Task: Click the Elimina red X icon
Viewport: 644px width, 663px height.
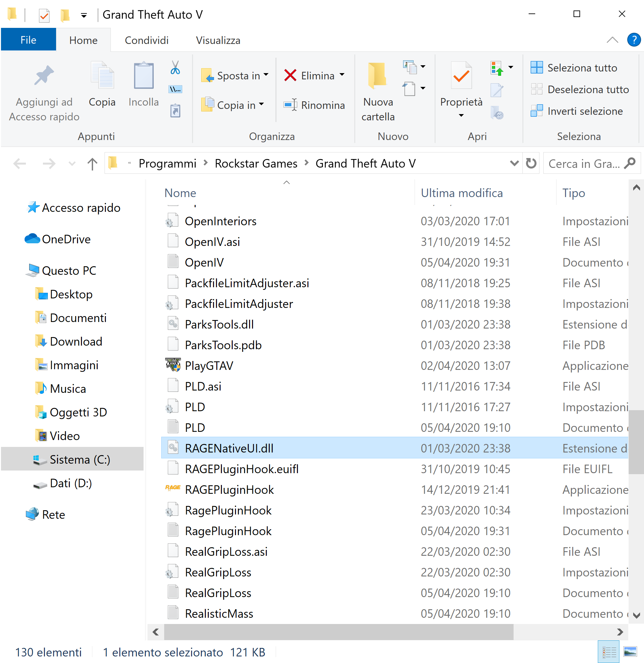Action: (x=290, y=75)
